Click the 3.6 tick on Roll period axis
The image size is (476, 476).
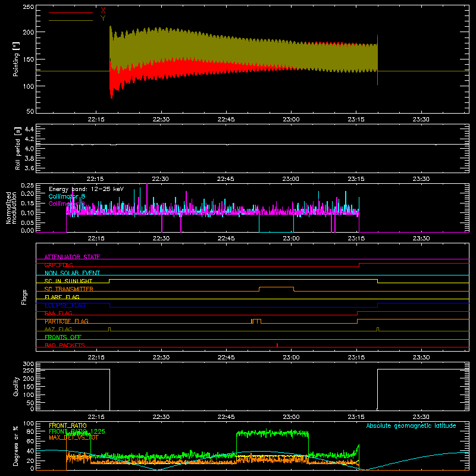tap(29, 168)
